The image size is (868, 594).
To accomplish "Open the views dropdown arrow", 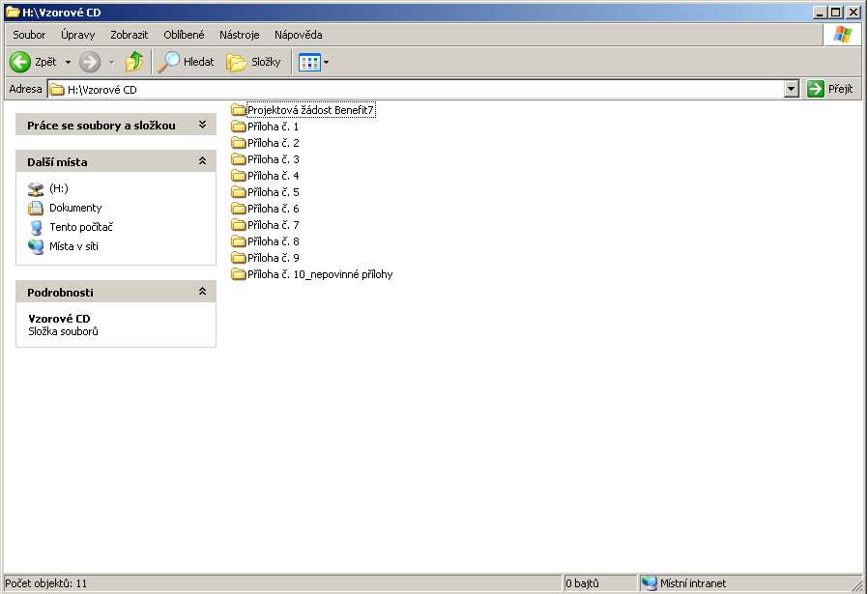I will tap(326, 62).
